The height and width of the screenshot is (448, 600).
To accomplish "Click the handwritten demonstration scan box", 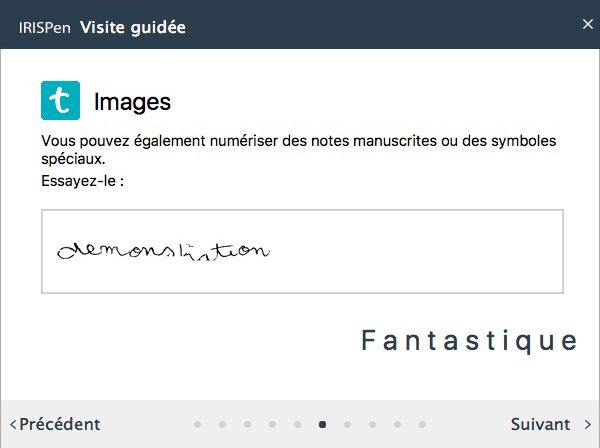I will coord(302,251).
